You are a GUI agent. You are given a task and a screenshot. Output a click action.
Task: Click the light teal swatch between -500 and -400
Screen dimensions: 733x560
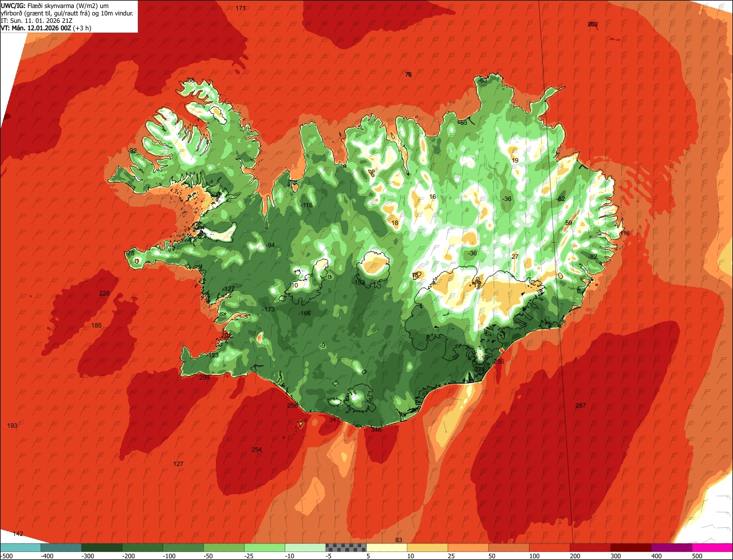point(21,547)
